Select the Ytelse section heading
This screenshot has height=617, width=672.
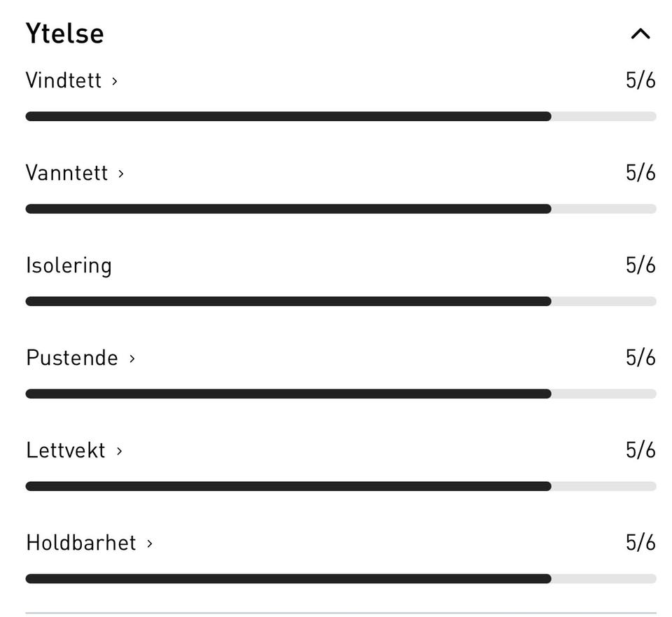coord(64,32)
